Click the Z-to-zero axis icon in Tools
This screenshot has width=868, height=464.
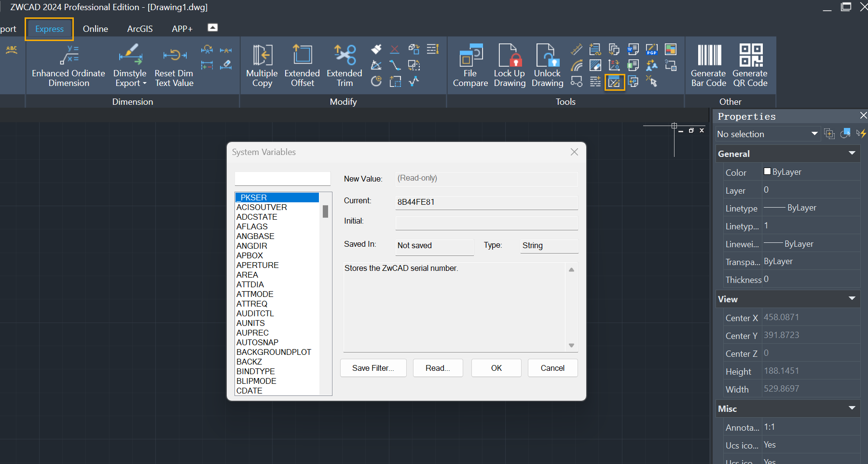click(614, 65)
